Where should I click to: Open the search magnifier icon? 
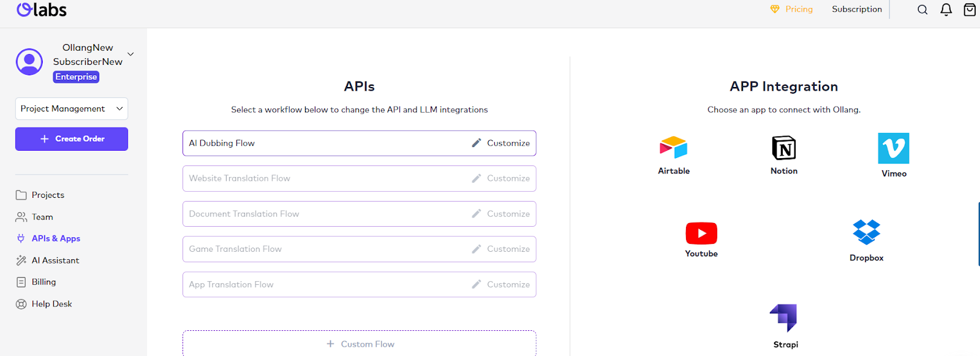(922, 10)
